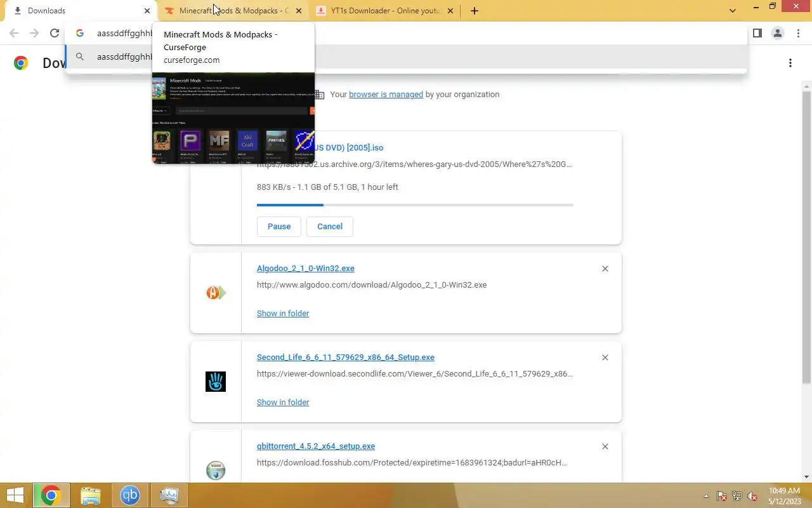Remove Algodoo download from list

pyautogui.click(x=605, y=269)
